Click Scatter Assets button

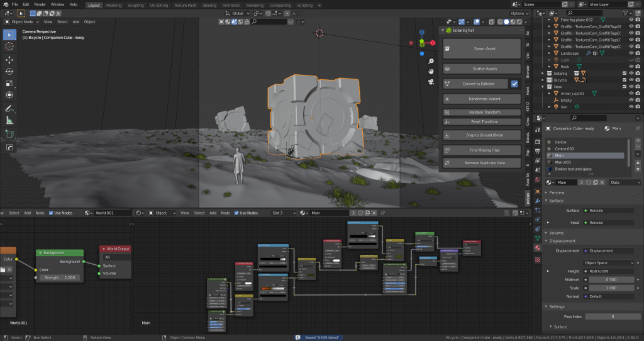[482, 69]
